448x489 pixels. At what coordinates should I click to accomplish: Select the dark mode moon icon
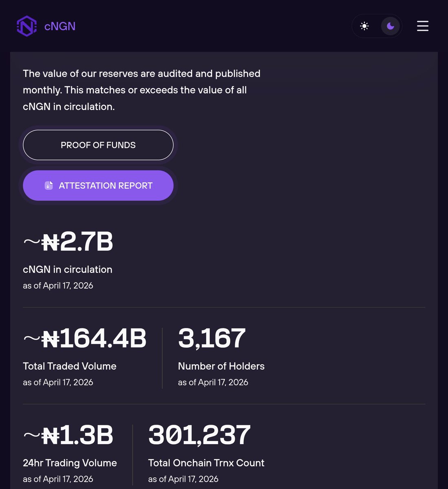click(391, 26)
